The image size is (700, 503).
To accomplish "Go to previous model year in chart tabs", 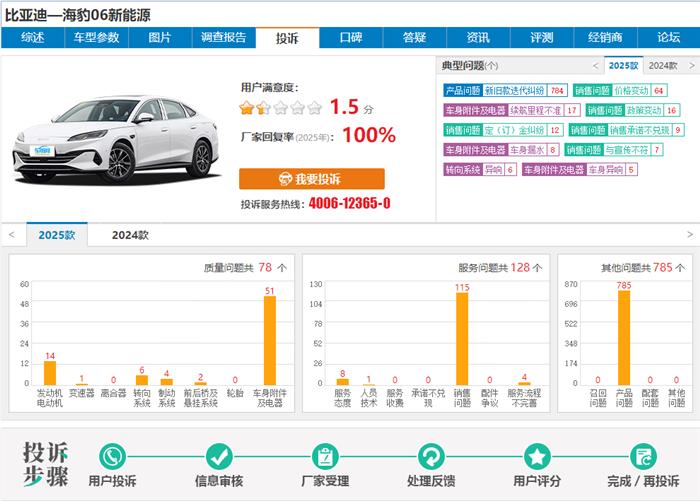I will [x=12, y=235].
